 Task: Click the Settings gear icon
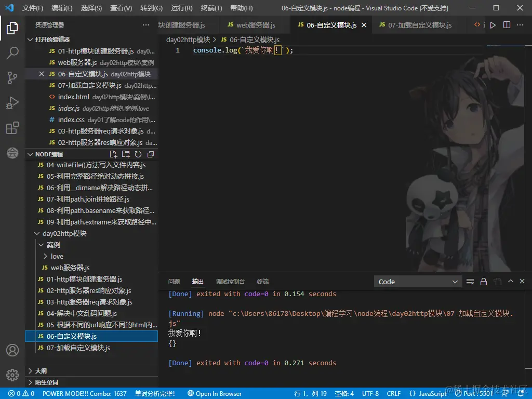(x=12, y=375)
